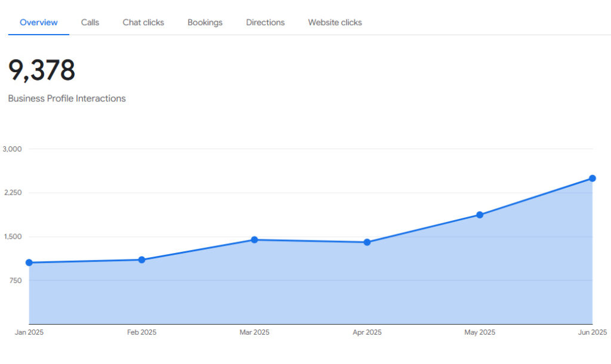611x364 pixels.
Task: Click the Jan 2025 axis label
Action: (x=29, y=332)
